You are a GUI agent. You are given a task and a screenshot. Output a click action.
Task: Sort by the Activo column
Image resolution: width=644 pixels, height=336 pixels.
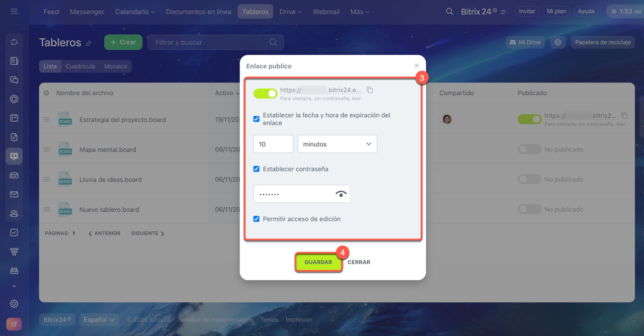[x=224, y=93]
